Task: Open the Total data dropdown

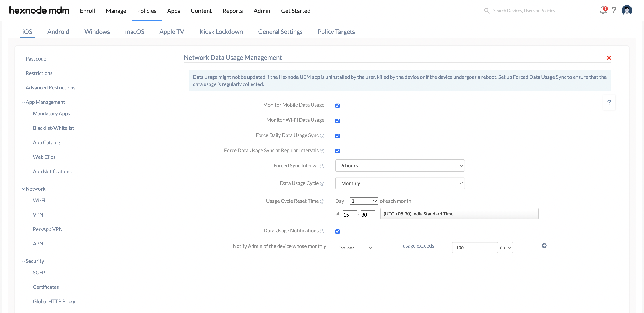Action: pos(355,248)
